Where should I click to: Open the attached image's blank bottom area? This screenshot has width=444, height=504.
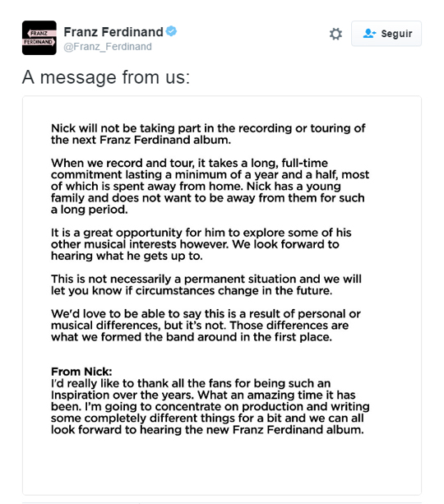coord(222,466)
